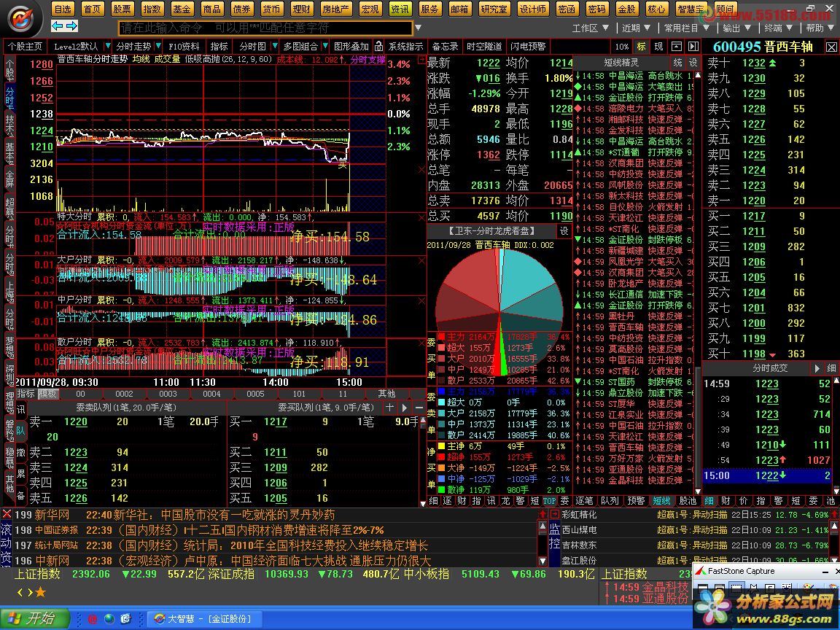Toggle the lock icon beside 图形叠加
Viewport: 840px width, 630px height.
point(378,46)
